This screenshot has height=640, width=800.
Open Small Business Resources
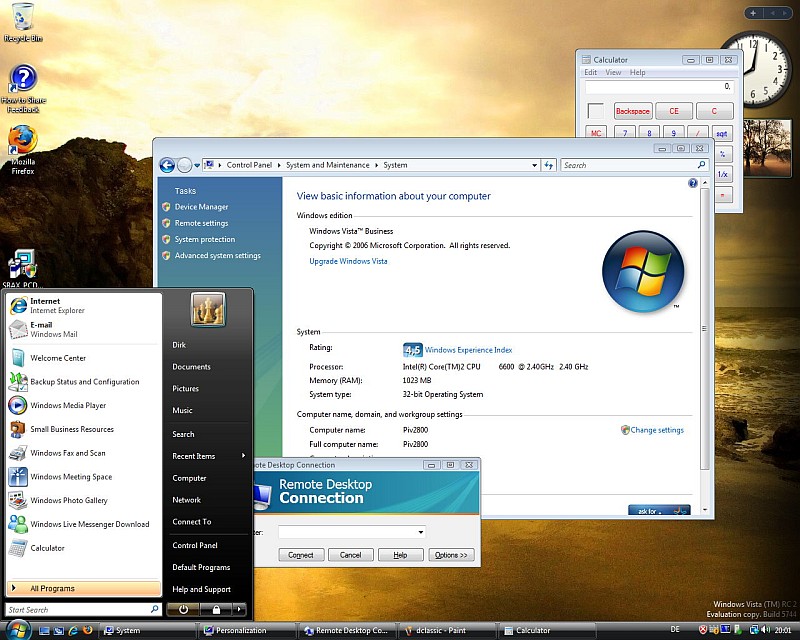(85, 429)
